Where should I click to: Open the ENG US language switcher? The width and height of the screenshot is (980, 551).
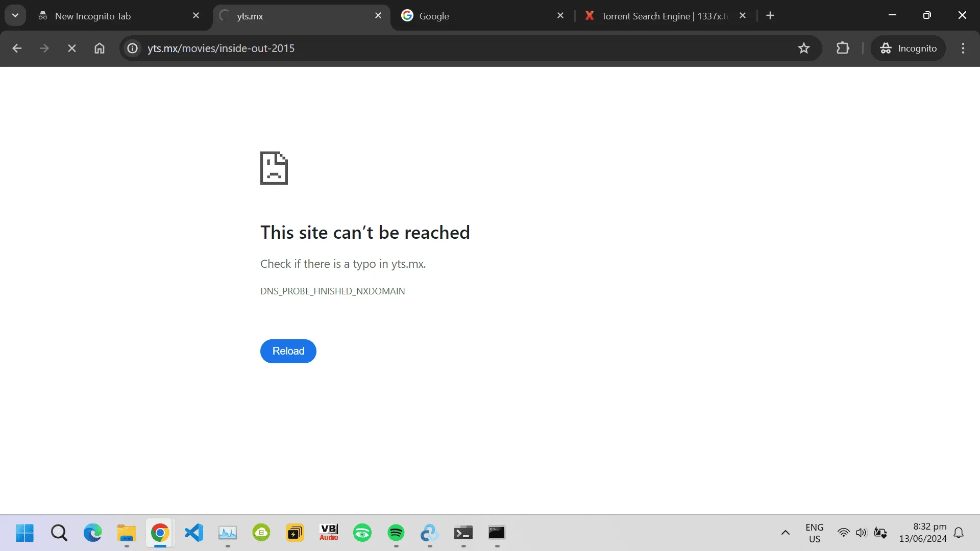click(x=815, y=533)
